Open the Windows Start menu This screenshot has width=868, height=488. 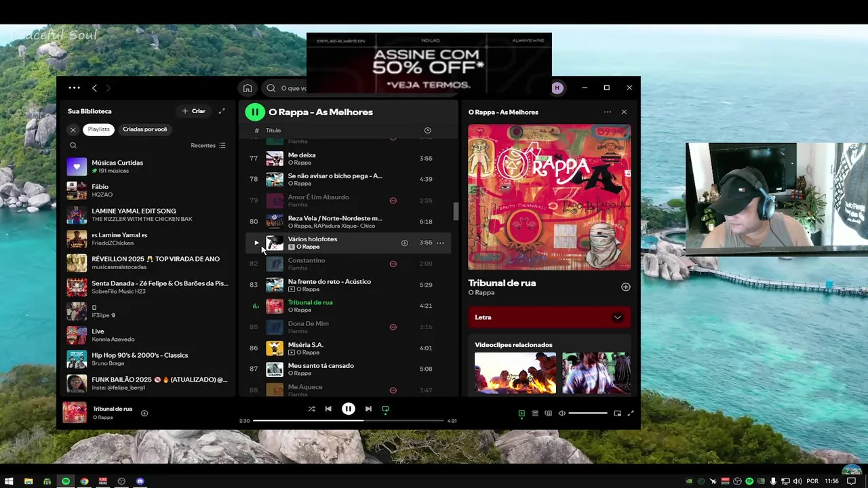pos(9,481)
